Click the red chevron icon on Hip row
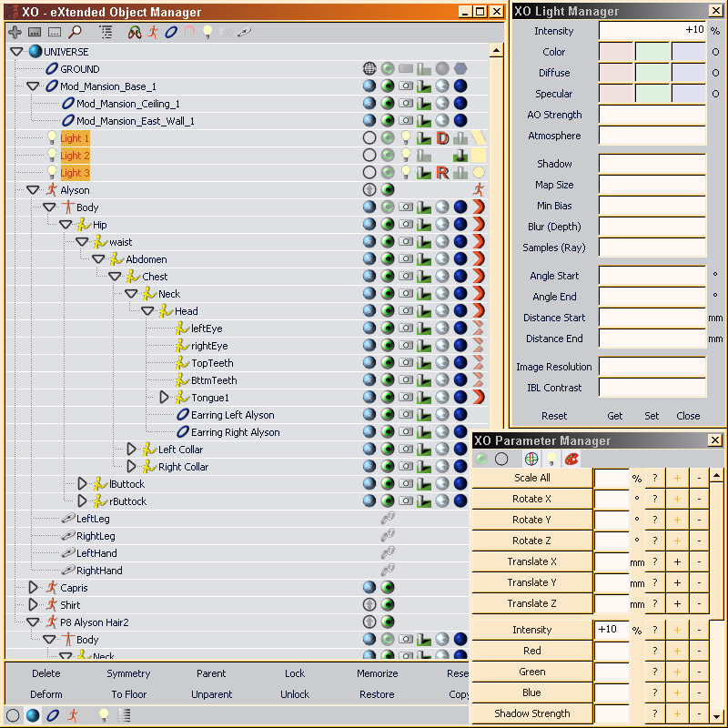 (479, 225)
